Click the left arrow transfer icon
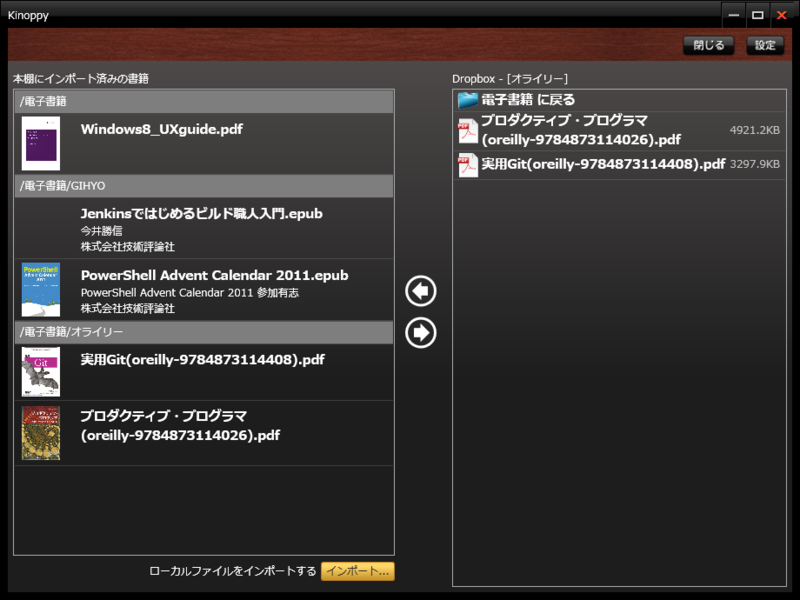The height and width of the screenshot is (600, 800). (x=420, y=290)
